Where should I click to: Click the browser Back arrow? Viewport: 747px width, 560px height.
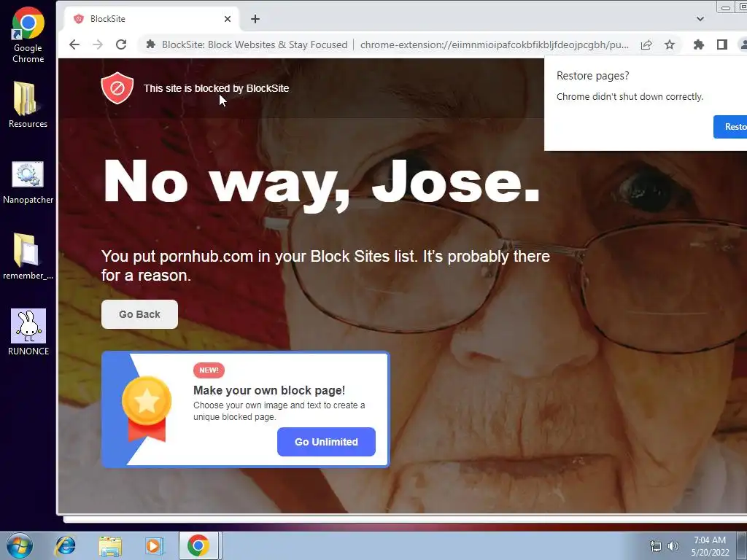pyautogui.click(x=74, y=44)
